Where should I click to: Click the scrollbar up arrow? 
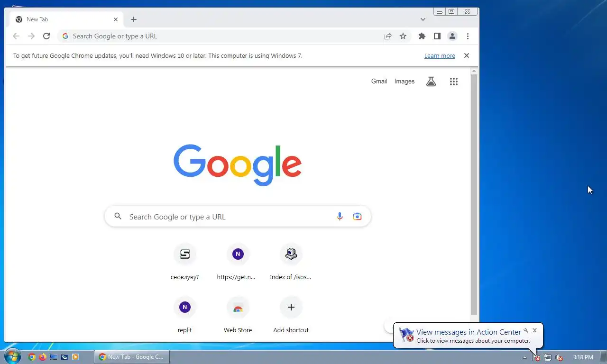pos(474,71)
